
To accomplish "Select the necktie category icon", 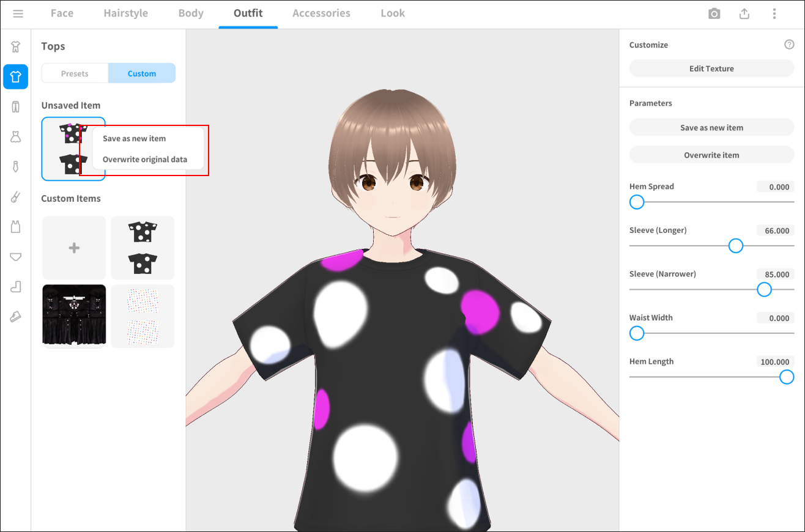I will point(16,166).
